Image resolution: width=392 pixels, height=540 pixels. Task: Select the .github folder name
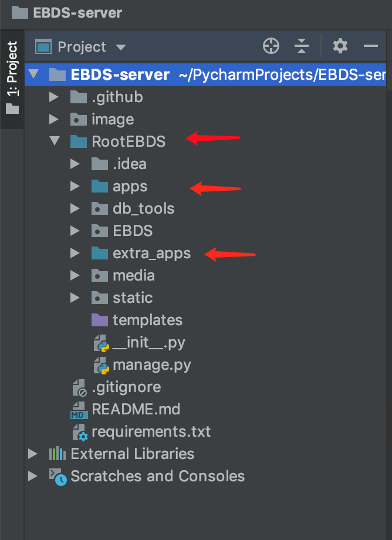(x=117, y=97)
